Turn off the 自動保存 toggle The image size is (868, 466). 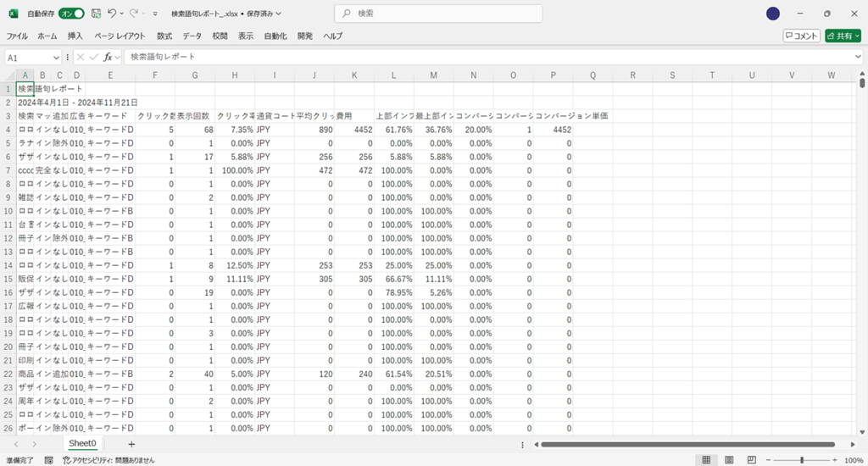click(x=71, y=14)
